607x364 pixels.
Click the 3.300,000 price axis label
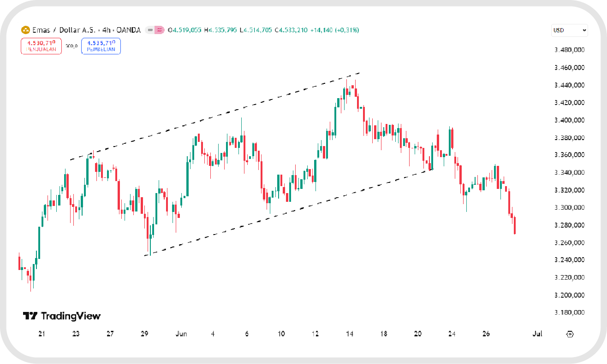tap(570, 208)
